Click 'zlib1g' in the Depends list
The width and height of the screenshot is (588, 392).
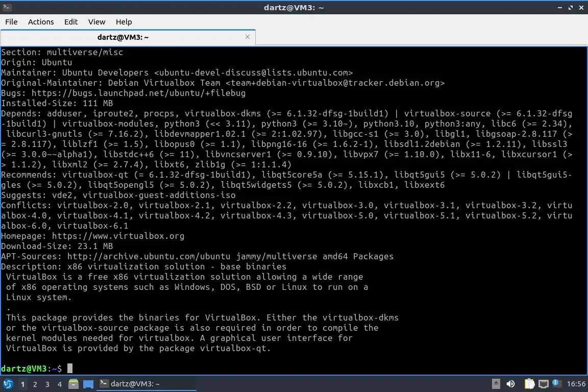coord(210,164)
